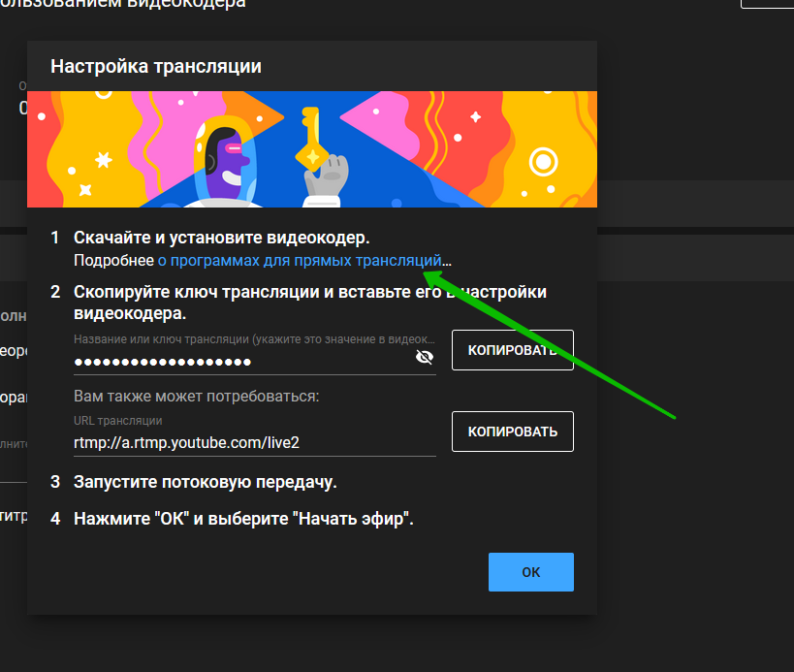Copy the stream URL with КОПИРОВАТЬ button
The image size is (794, 672).
click(512, 432)
